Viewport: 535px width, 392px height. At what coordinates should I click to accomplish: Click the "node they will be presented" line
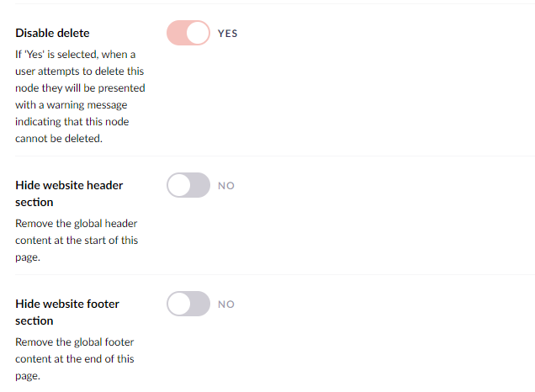click(80, 88)
